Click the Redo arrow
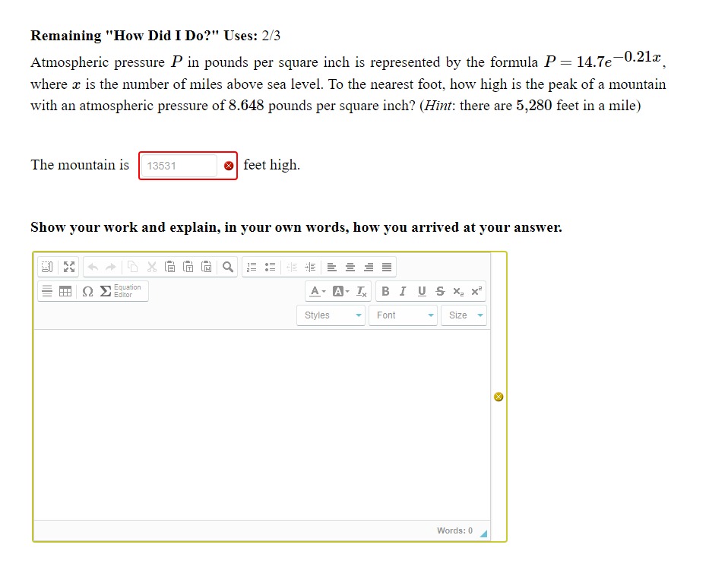Viewport: 728px width, 570px height. click(x=111, y=267)
